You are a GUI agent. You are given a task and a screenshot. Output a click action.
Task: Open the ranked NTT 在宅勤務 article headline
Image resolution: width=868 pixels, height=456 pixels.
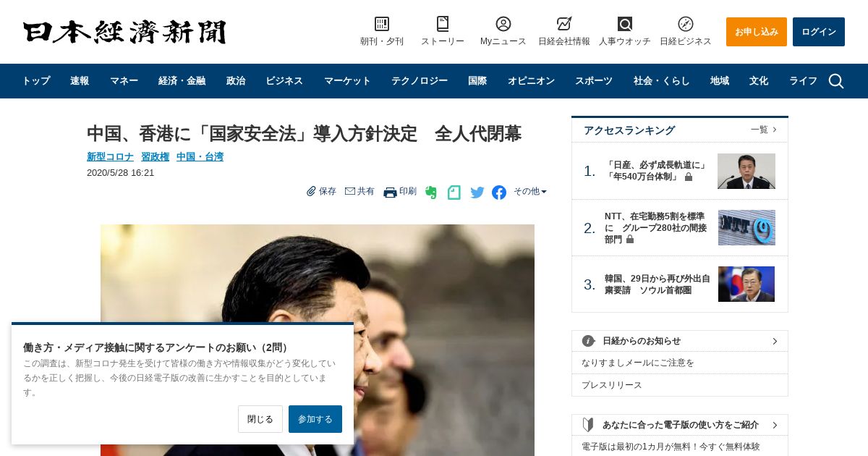[x=656, y=227]
